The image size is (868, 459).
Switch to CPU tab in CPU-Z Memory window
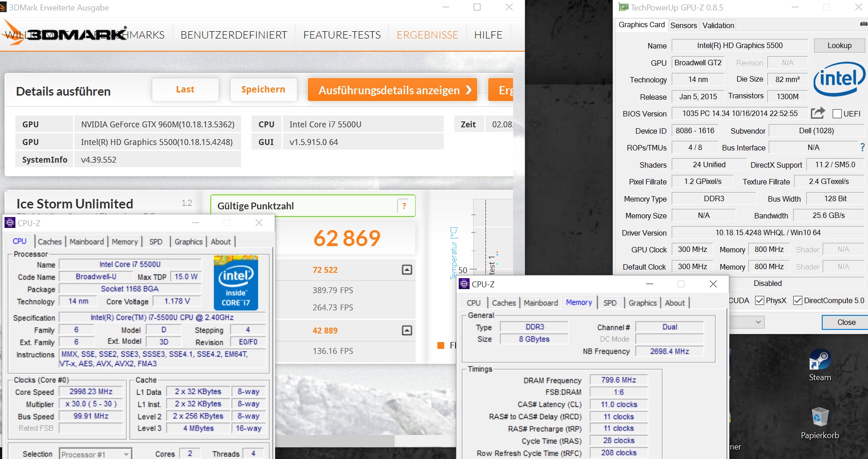point(474,303)
